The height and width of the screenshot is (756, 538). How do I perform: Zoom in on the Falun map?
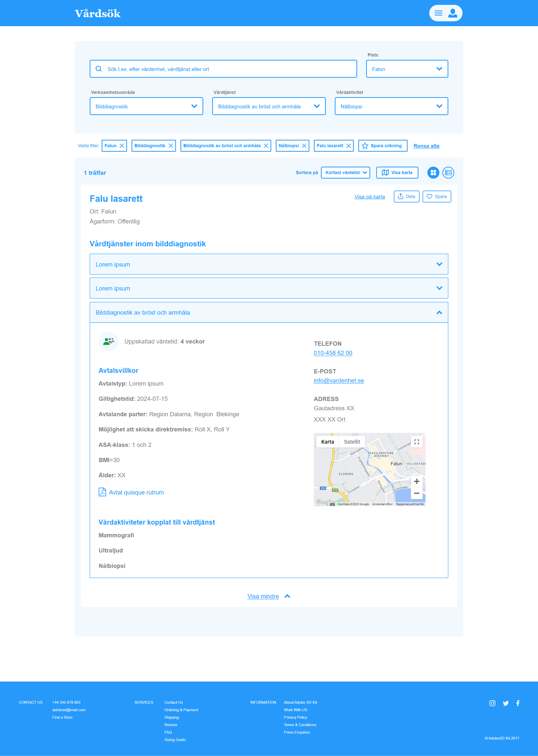[x=416, y=481]
